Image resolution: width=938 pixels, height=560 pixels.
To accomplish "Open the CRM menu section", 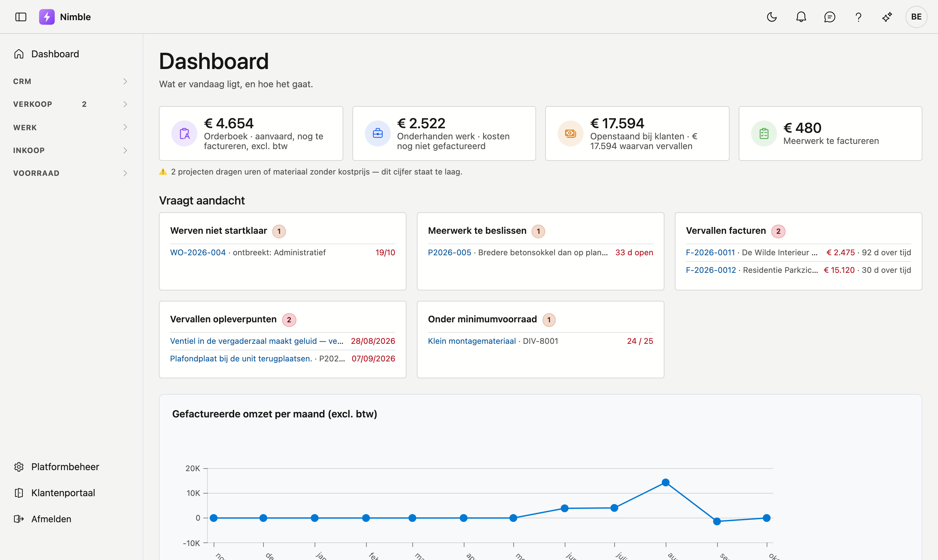I will click(71, 81).
